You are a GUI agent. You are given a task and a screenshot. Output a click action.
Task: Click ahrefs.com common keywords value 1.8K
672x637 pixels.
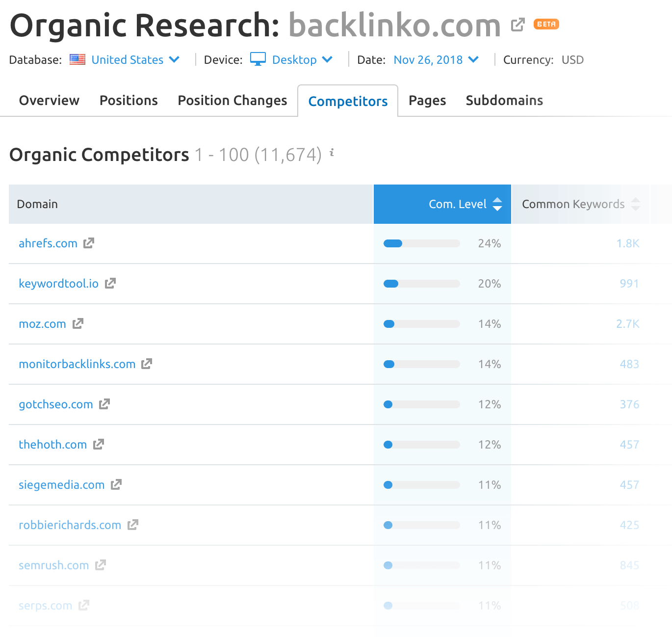click(x=628, y=243)
